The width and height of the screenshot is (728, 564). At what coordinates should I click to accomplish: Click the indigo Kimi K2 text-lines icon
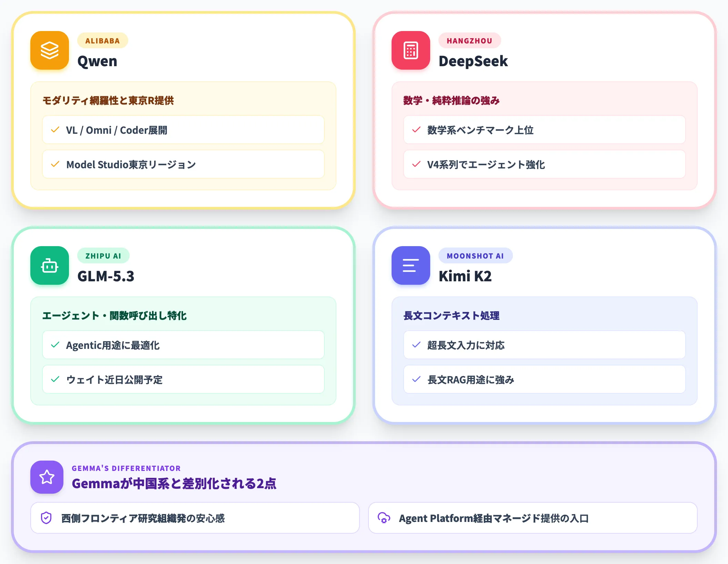coord(411,265)
